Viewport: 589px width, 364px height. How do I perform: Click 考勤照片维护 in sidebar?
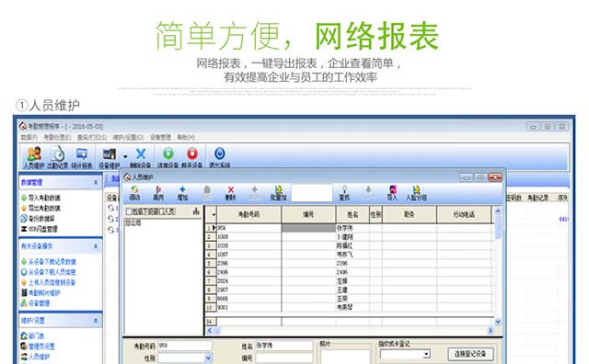(44, 292)
